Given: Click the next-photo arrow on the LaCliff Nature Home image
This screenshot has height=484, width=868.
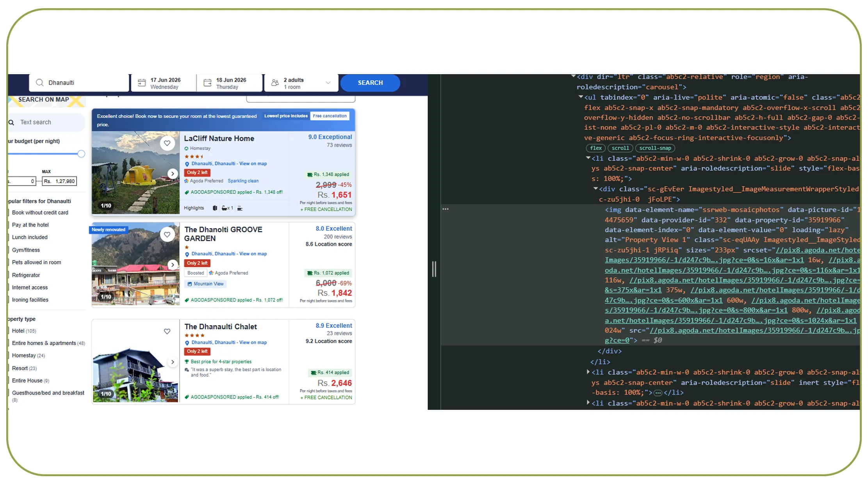Looking at the screenshot, I should [x=173, y=174].
